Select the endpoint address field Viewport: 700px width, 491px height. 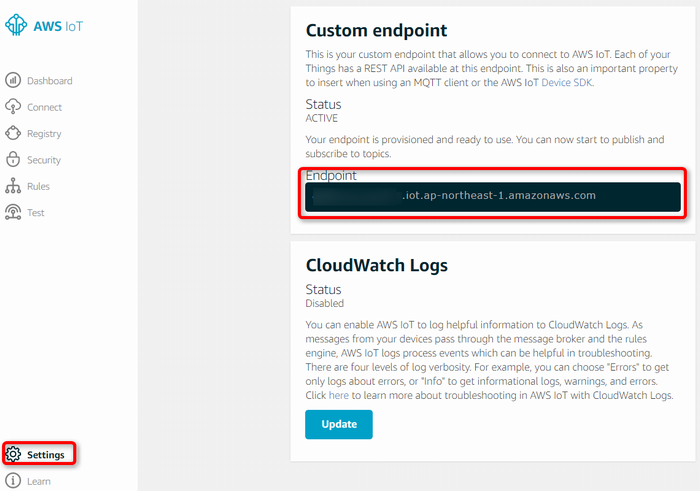coord(493,197)
